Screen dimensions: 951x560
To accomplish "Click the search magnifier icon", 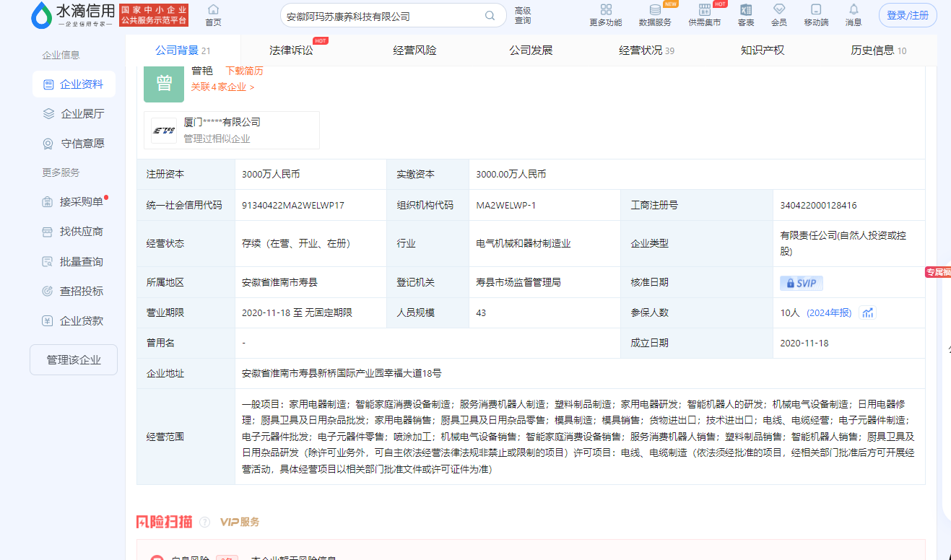I will [490, 15].
